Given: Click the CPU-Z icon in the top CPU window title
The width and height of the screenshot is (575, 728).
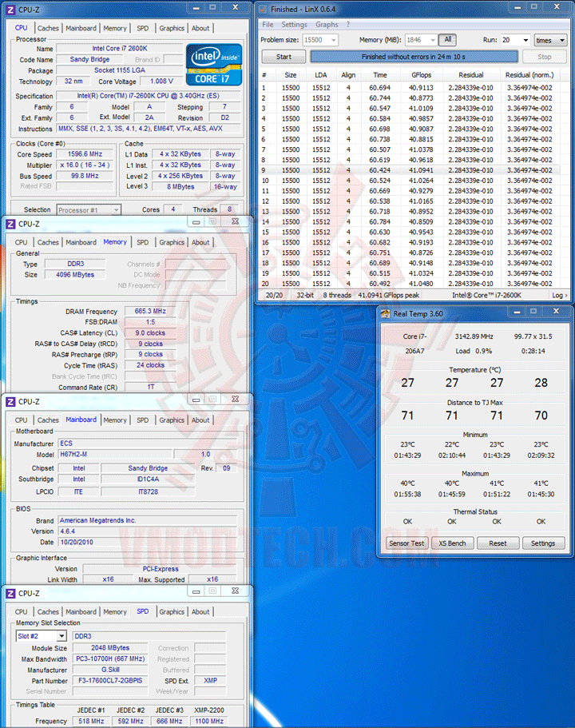Looking at the screenshot, I should (10, 10).
